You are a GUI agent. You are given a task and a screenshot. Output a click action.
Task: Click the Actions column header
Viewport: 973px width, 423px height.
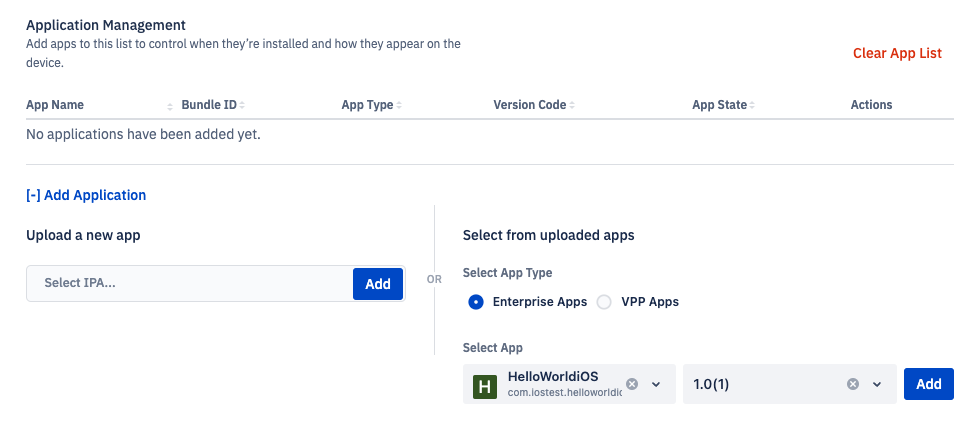[871, 105]
